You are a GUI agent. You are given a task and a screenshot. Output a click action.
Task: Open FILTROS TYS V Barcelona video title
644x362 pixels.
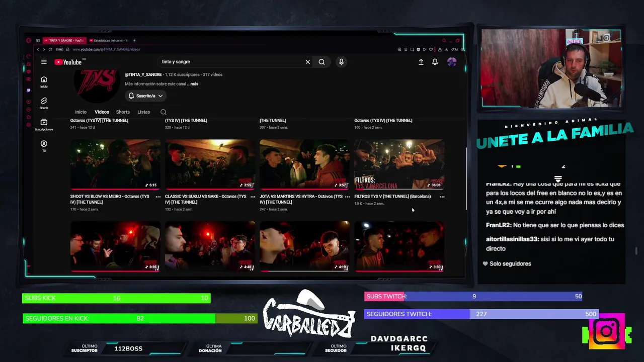click(x=392, y=197)
